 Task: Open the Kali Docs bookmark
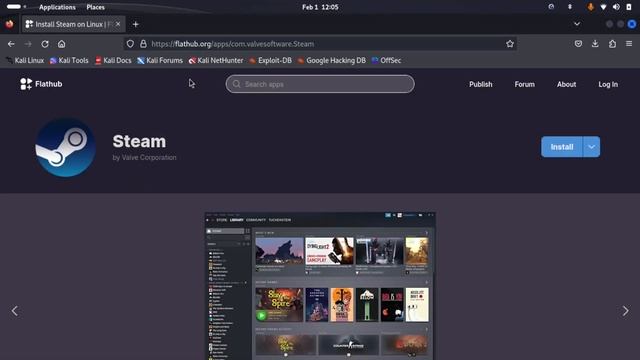[x=113, y=60]
